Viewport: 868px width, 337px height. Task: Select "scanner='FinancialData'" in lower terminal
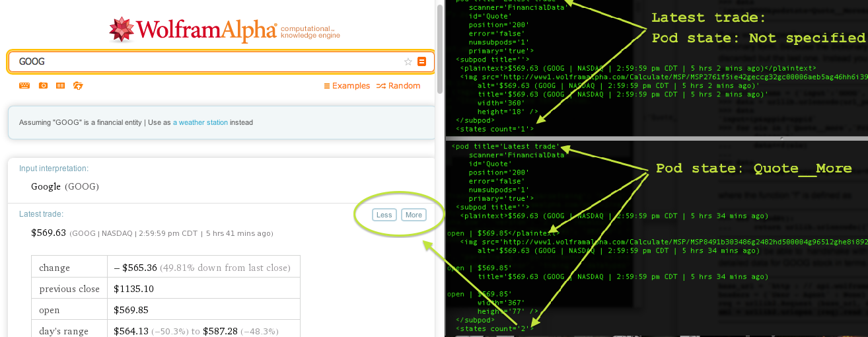tap(517, 155)
